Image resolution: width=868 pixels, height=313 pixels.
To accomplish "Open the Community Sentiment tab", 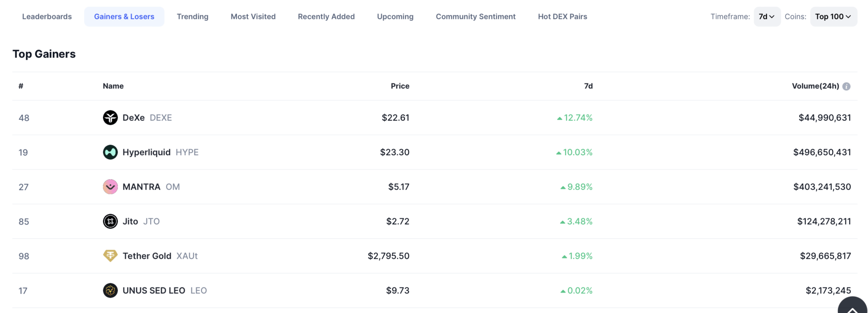I will [476, 17].
